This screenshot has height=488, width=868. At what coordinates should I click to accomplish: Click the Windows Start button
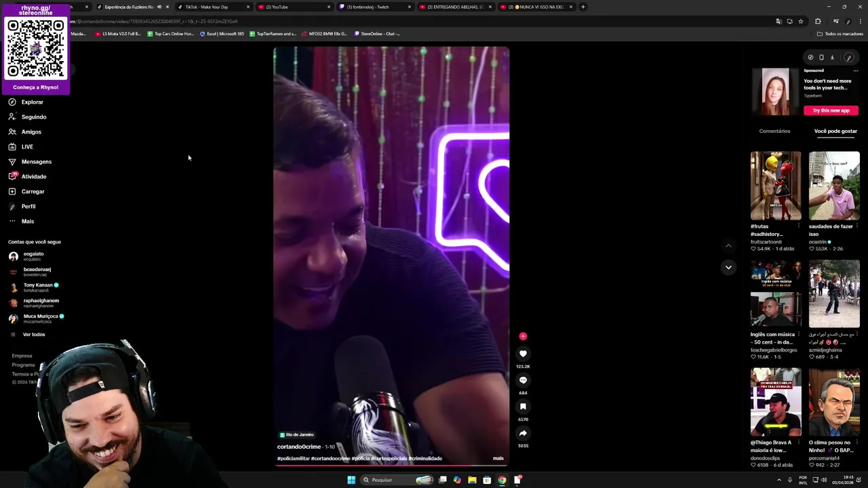tap(351, 480)
